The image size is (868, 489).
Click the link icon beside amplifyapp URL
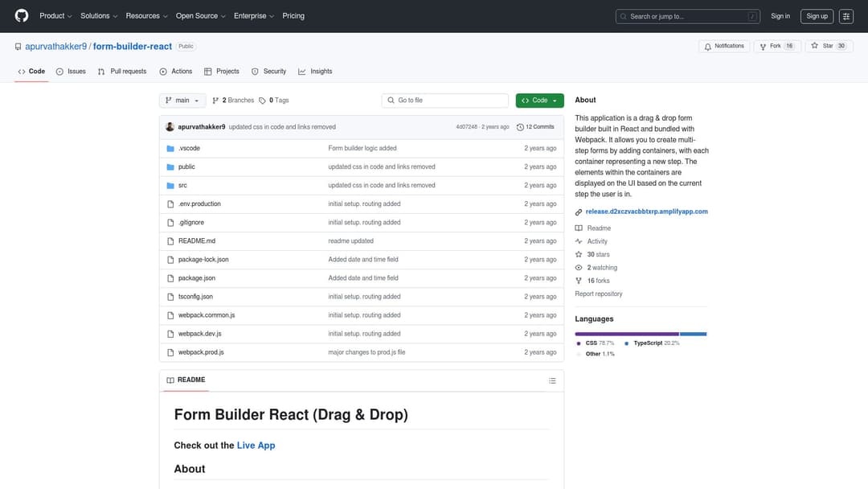tap(579, 212)
